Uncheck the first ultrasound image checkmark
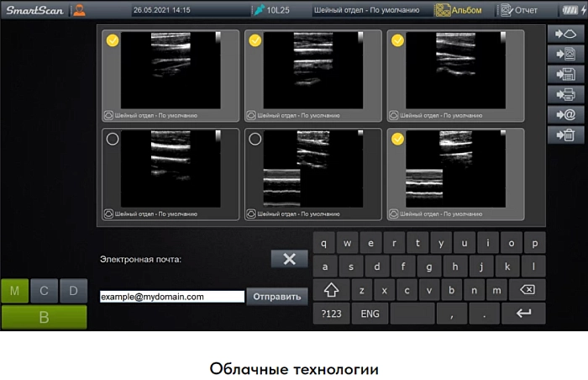The height and width of the screenshot is (380, 588). pos(113,40)
